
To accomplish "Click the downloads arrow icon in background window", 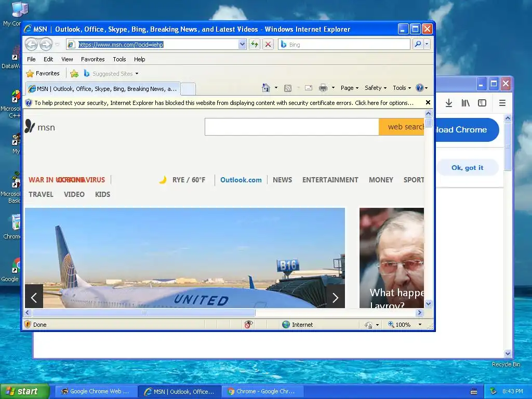I will (x=448, y=103).
